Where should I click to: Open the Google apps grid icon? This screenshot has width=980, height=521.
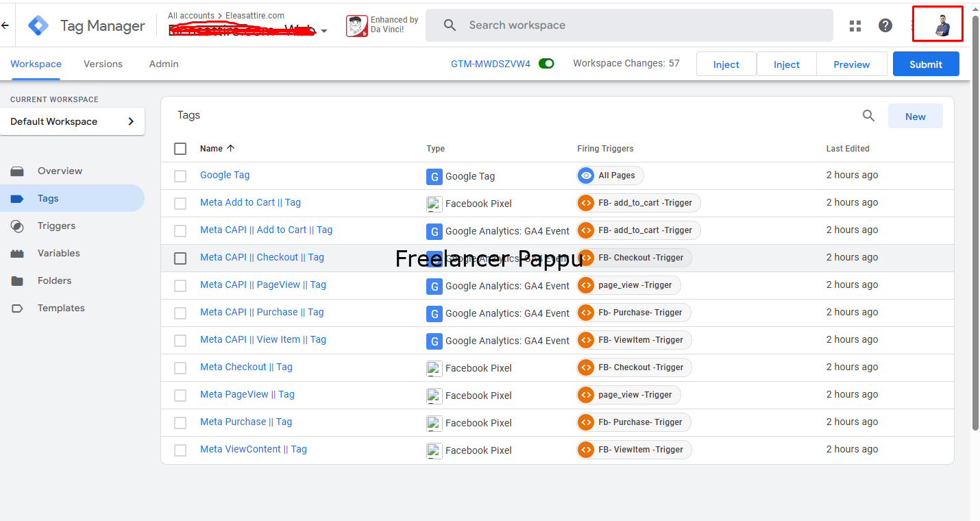pyautogui.click(x=855, y=26)
